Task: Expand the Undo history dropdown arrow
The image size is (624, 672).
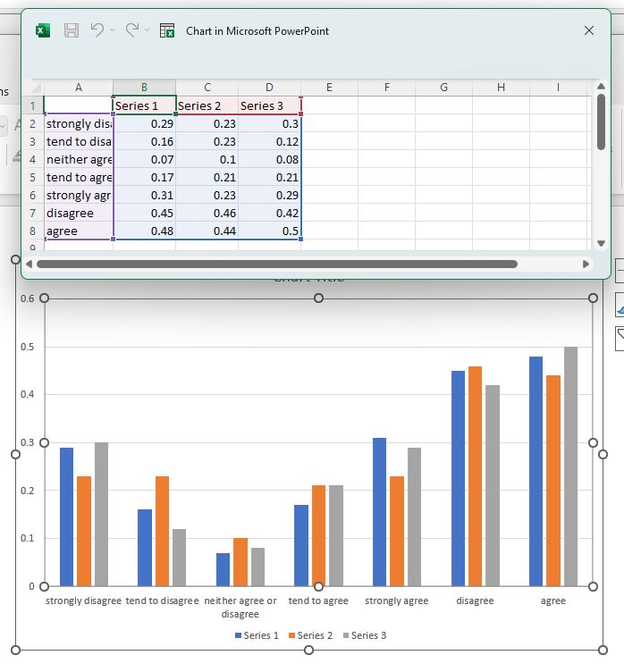Action: point(113,30)
